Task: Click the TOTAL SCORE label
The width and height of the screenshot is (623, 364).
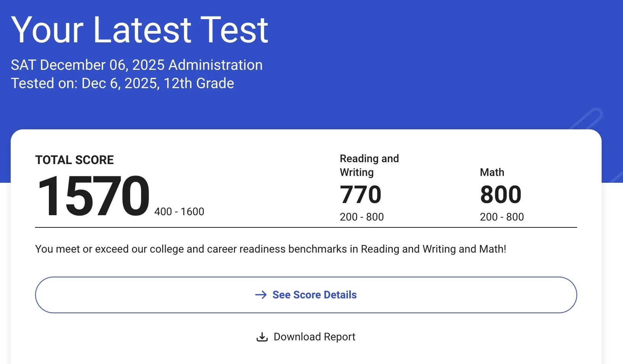Action: 74,160
